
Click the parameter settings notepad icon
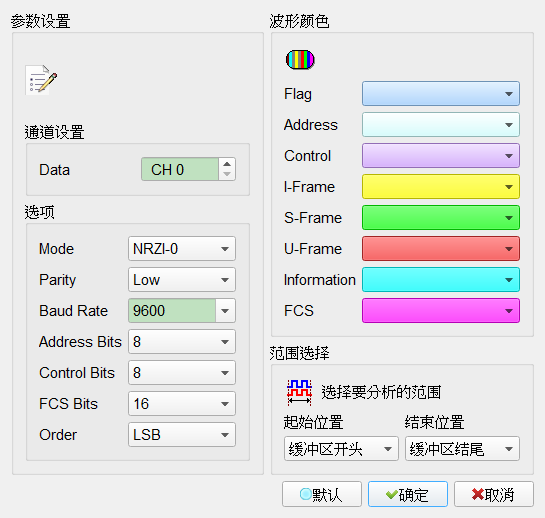[41, 80]
